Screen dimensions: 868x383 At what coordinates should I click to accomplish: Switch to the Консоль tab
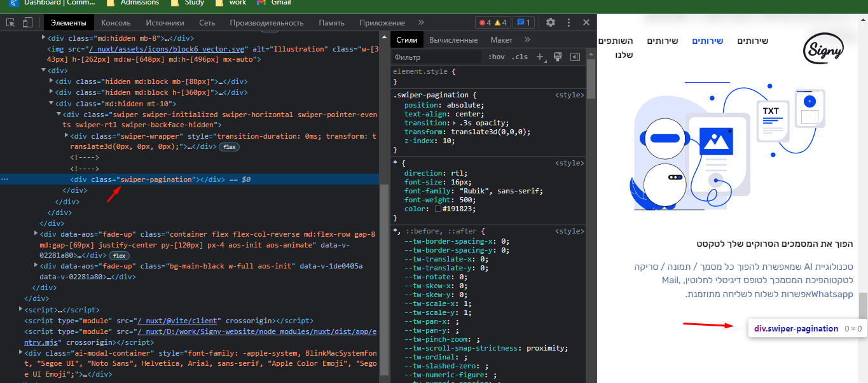pos(116,22)
